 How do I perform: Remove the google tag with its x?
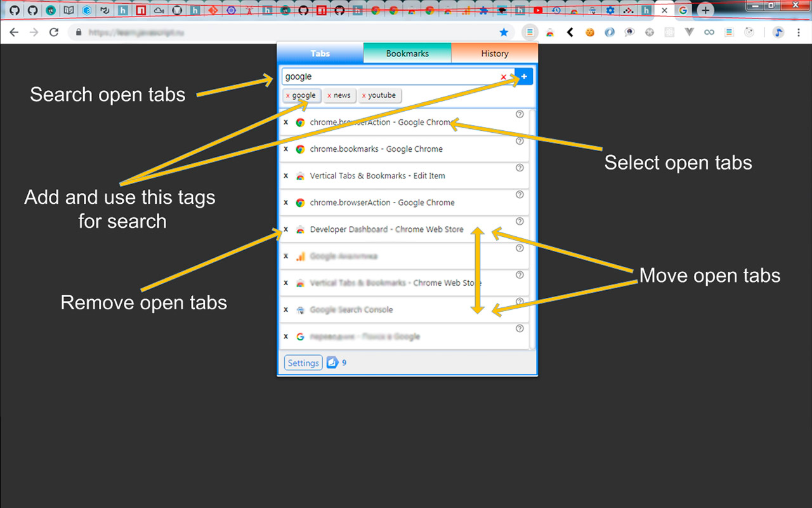[288, 96]
